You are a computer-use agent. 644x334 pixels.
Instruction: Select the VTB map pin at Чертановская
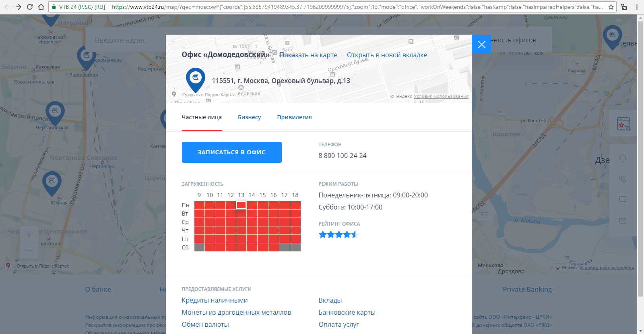point(55,112)
